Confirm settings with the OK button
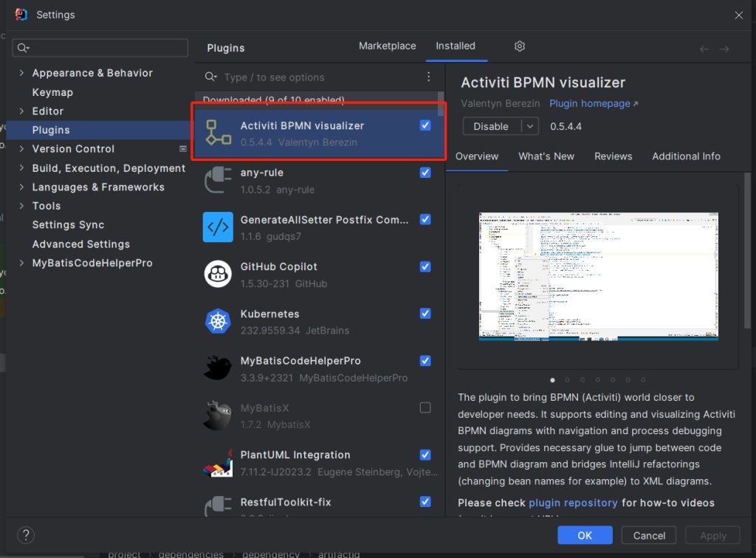Viewport: 756px width, 558px height. tap(585, 535)
